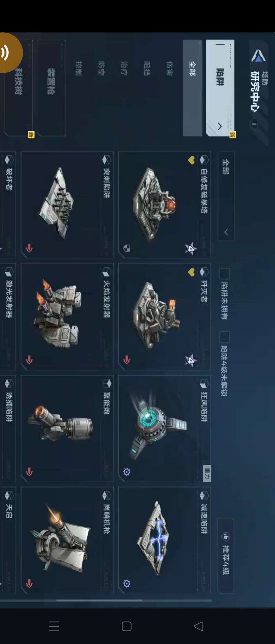
Task: Select the 控制 filter tab
Action: point(79,69)
